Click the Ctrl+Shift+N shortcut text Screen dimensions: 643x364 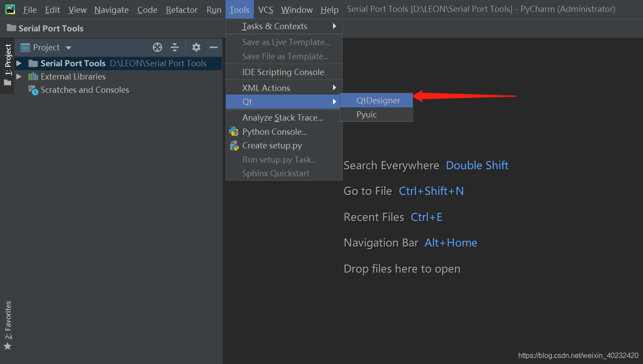(x=431, y=191)
